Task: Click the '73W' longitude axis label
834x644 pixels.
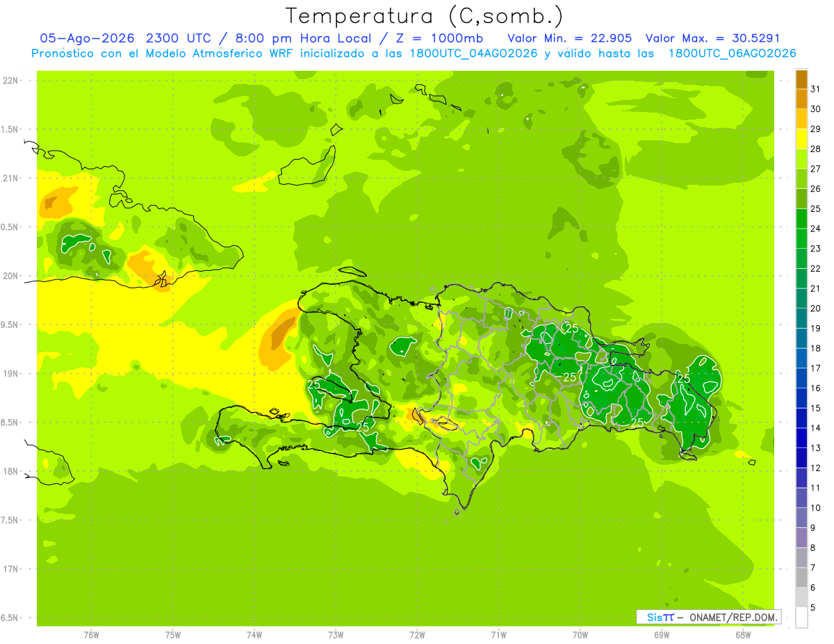Action: 336,635
